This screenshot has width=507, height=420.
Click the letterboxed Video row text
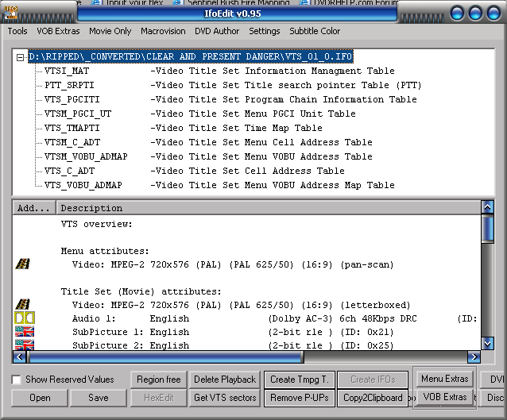(x=242, y=305)
